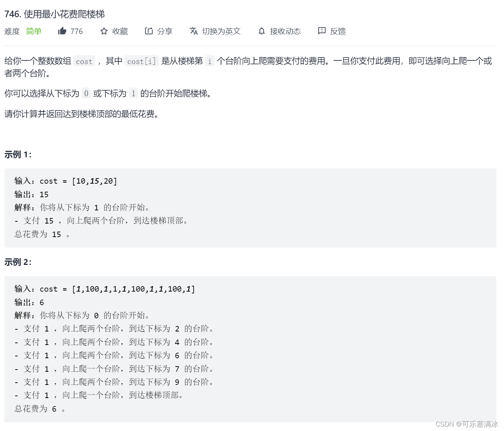Screen dimensions: 504x431
Task: Click the star favorite icon
Action: [104, 31]
